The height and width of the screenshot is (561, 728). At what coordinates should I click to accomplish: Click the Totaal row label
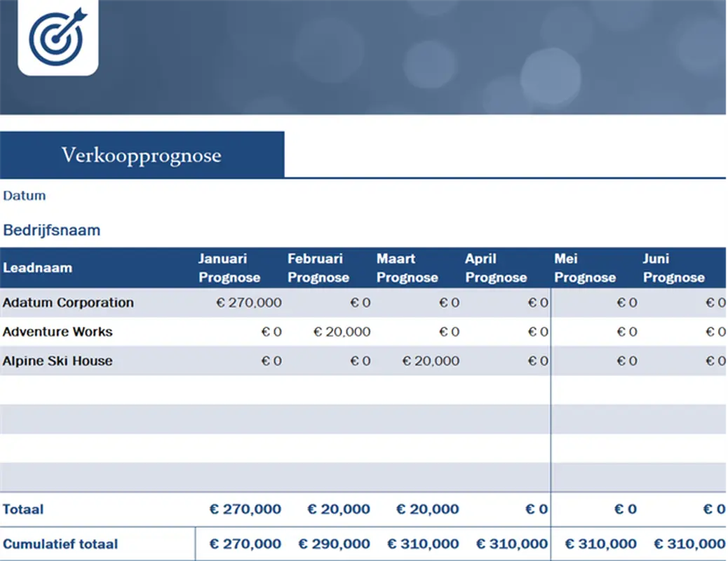point(23,509)
